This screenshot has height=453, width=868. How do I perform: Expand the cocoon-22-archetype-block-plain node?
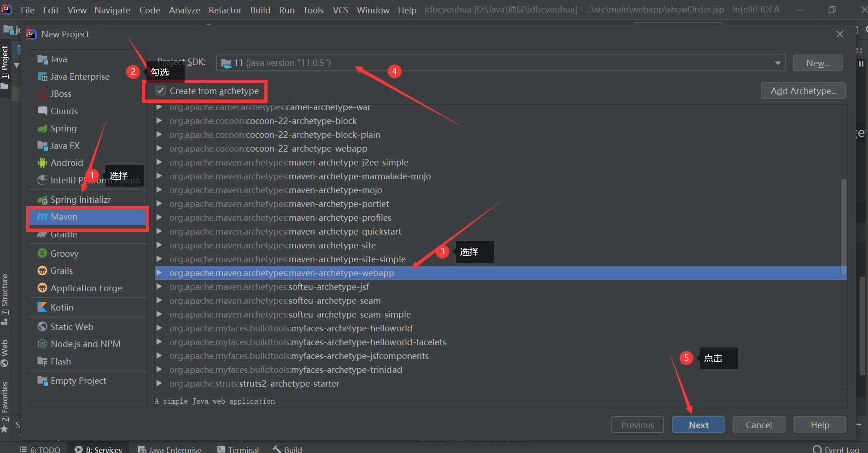tap(159, 135)
